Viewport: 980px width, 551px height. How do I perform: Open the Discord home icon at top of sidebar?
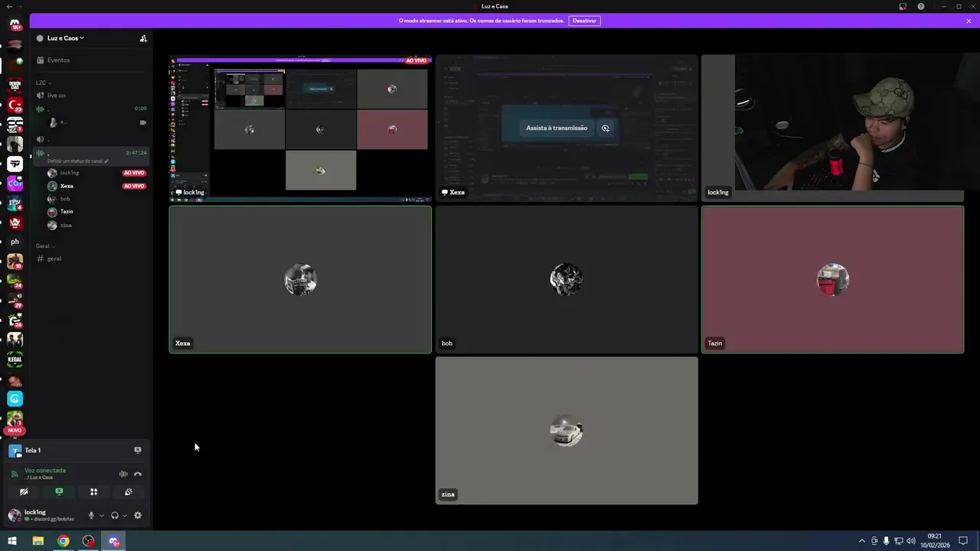tap(15, 24)
